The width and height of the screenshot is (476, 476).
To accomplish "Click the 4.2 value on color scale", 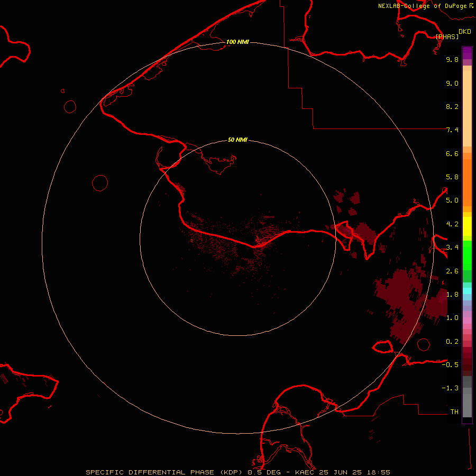I will tap(452, 224).
